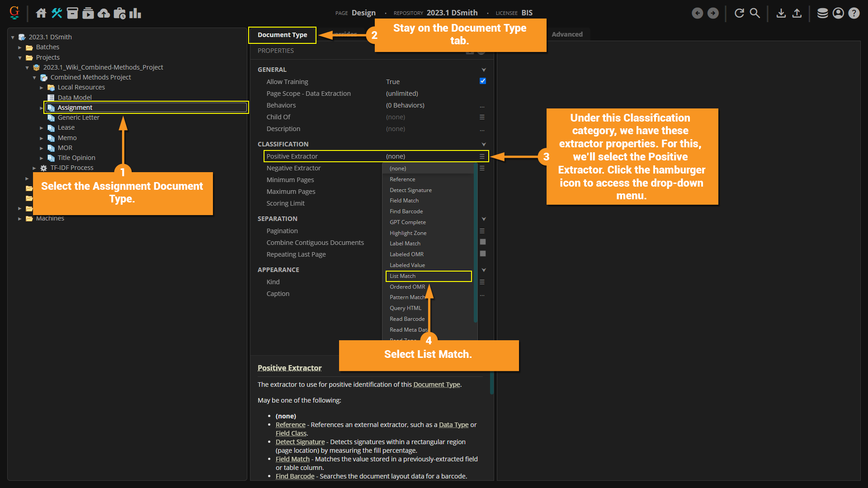Open the user account icon
868x488 pixels.
pyautogui.click(x=838, y=13)
